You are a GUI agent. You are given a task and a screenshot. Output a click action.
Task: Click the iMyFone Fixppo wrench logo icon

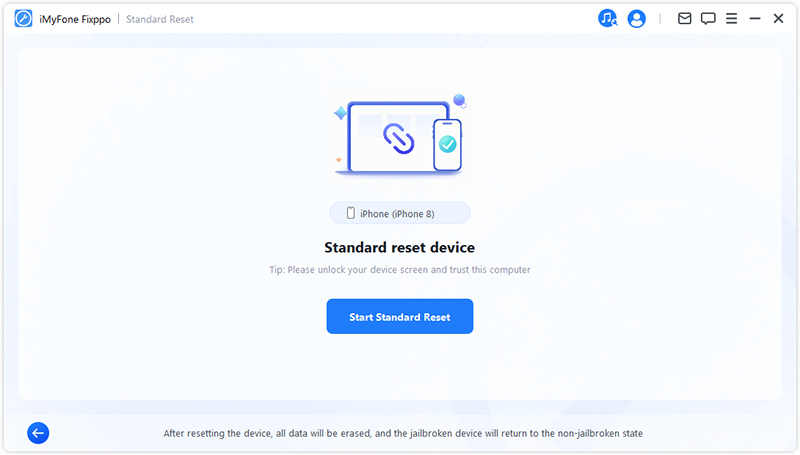(x=23, y=19)
